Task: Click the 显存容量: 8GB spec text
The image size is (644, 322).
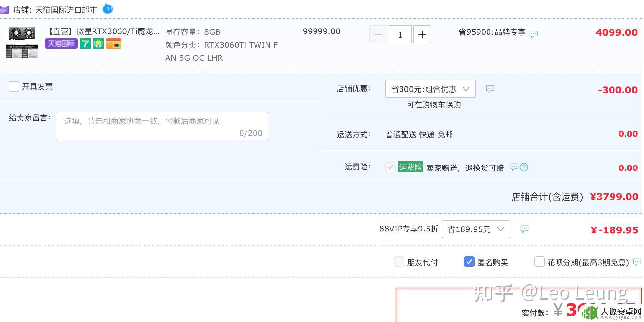Action: [193, 32]
